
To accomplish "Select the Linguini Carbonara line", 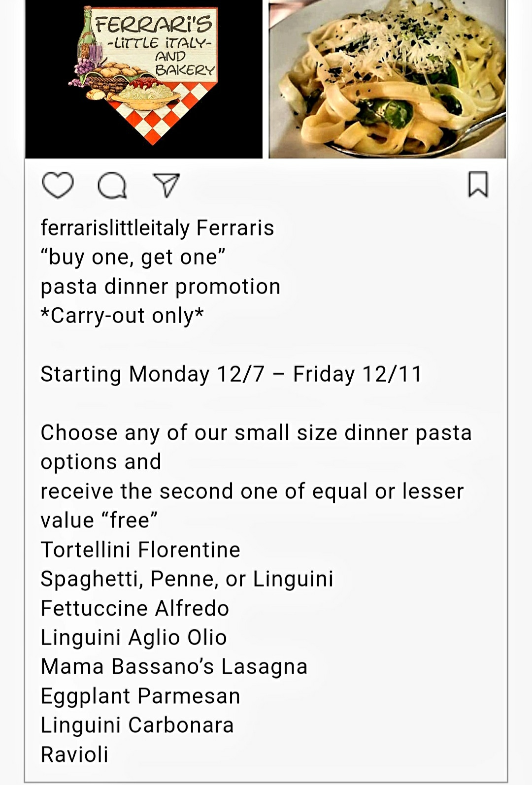I will pyautogui.click(x=137, y=725).
